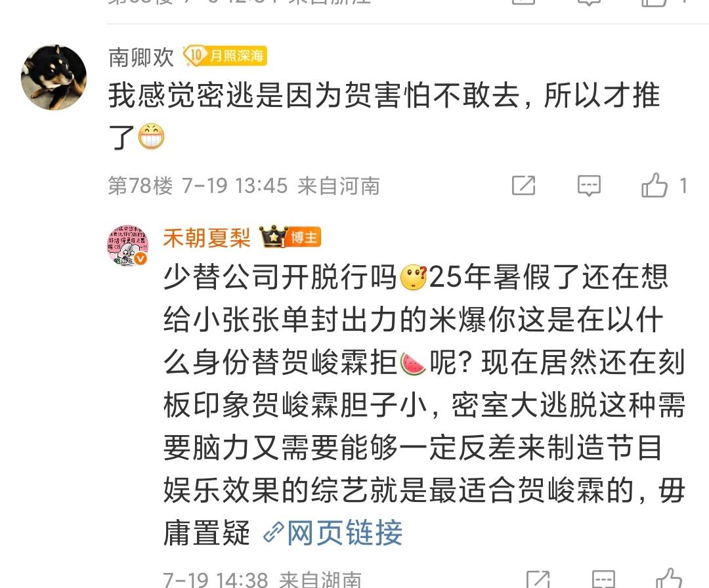The image size is (709, 588).
Task: Forward 禾朝夏梨's reply via share icon
Action: [x=538, y=579]
